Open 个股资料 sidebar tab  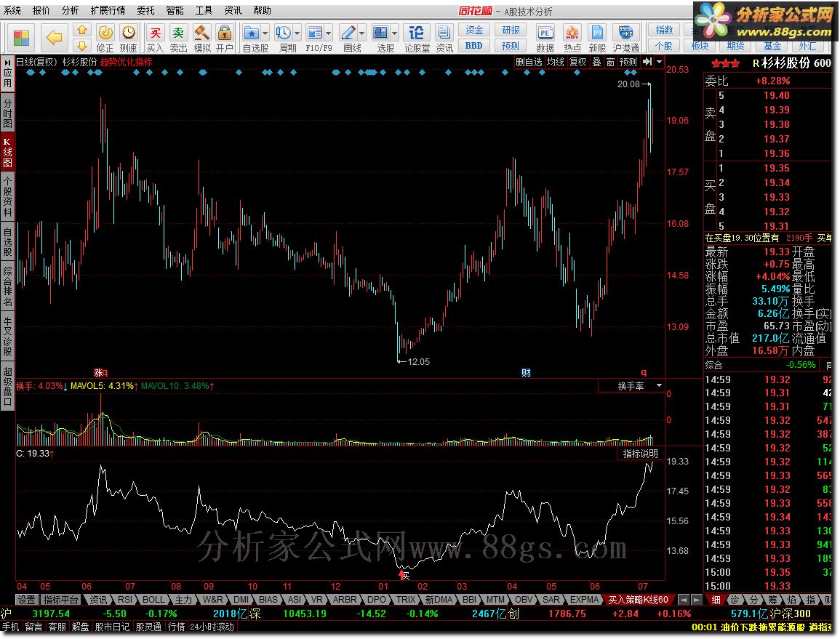pyautogui.click(x=7, y=196)
